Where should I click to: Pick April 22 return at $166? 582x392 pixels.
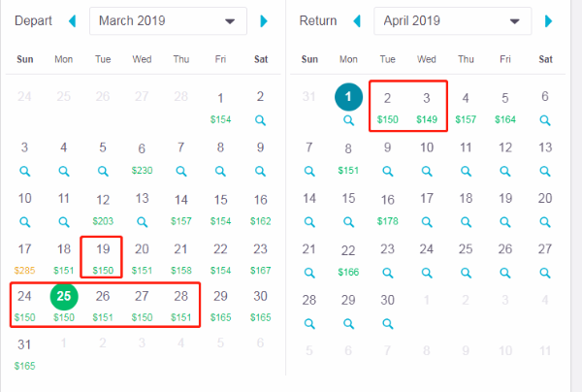348,259
